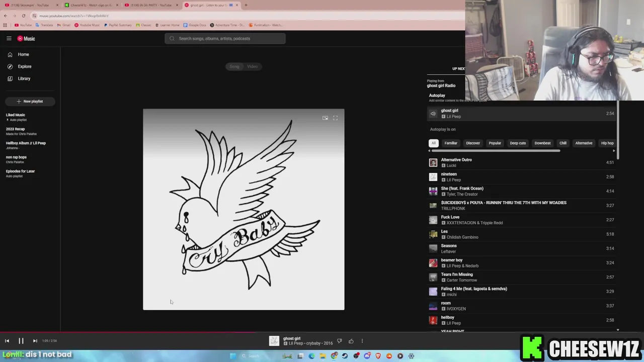The image size is (644, 362).
Task: Create a New playlist
Action: [x=30, y=101]
